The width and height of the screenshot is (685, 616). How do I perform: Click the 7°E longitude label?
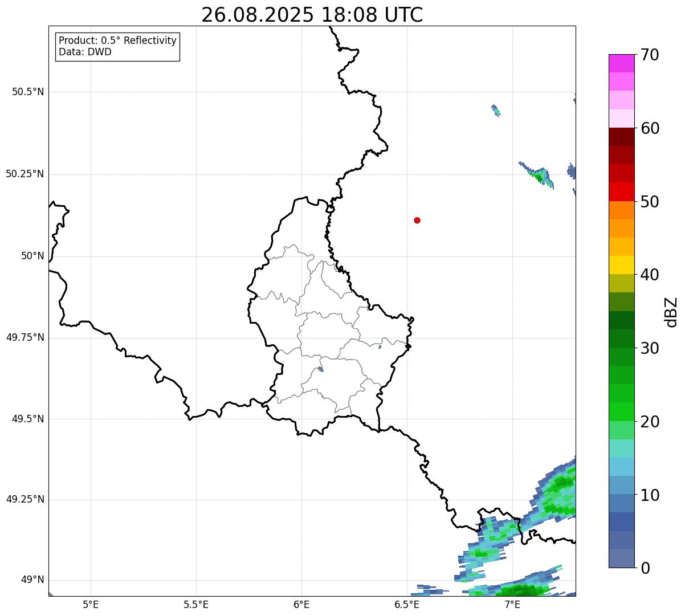(x=512, y=605)
